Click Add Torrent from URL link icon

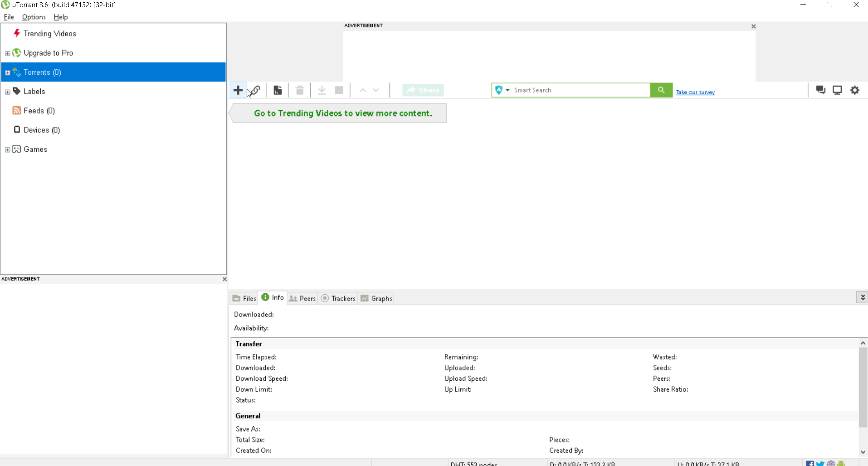click(257, 90)
